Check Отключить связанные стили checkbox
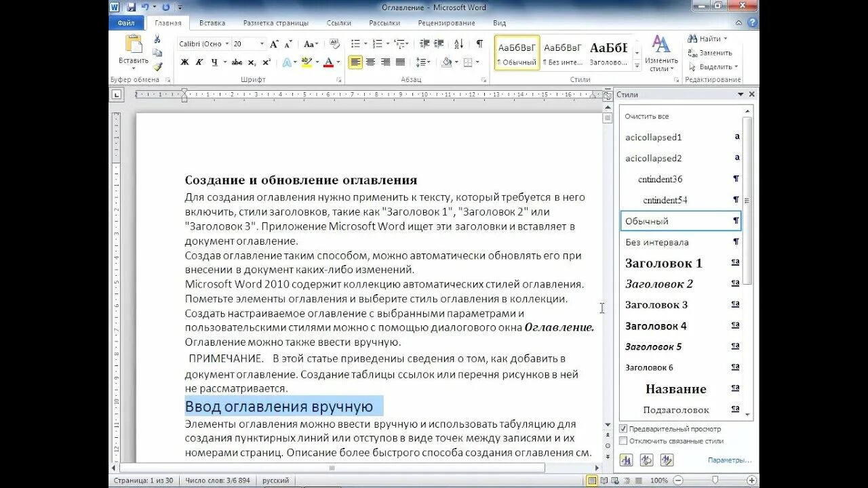Image resolution: width=868 pixels, height=488 pixels. [623, 441]
